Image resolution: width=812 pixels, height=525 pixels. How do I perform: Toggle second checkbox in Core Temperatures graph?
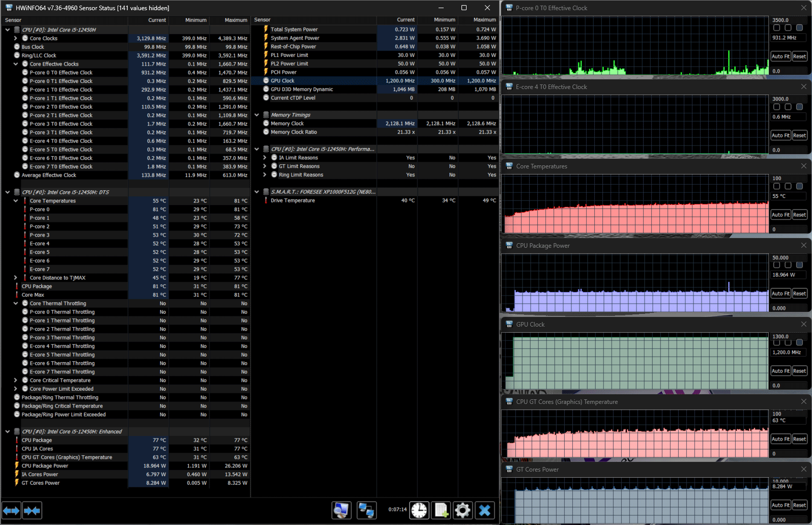click(x=788, y=186)
